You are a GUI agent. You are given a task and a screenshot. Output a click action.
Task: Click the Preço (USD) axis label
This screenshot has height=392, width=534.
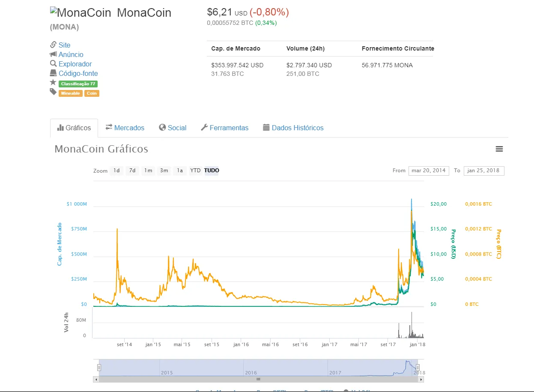click(453, 244)
